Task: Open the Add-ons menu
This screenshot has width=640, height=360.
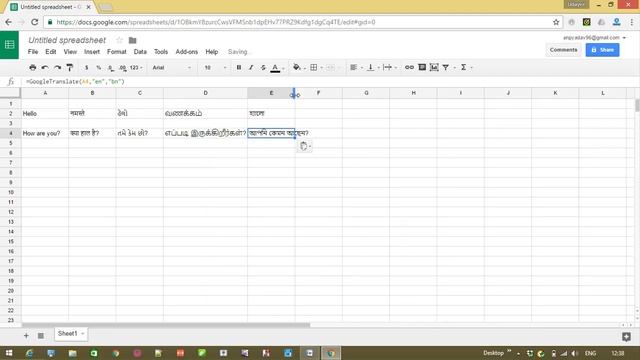Action: click(x=187, y=52)
